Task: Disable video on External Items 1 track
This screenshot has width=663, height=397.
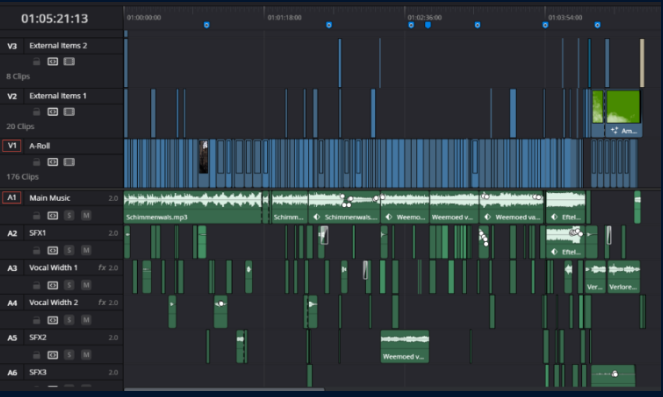Action: pyautogui.click(x=69, y=112)
